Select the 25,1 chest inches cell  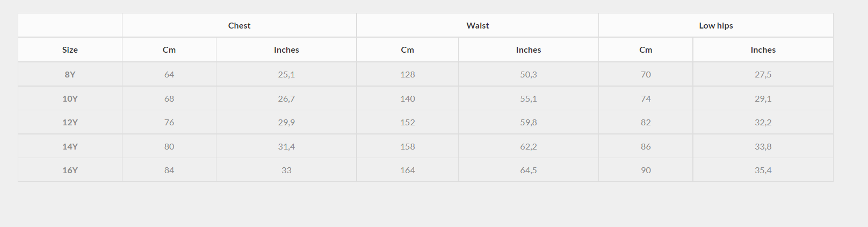[286, 74]
